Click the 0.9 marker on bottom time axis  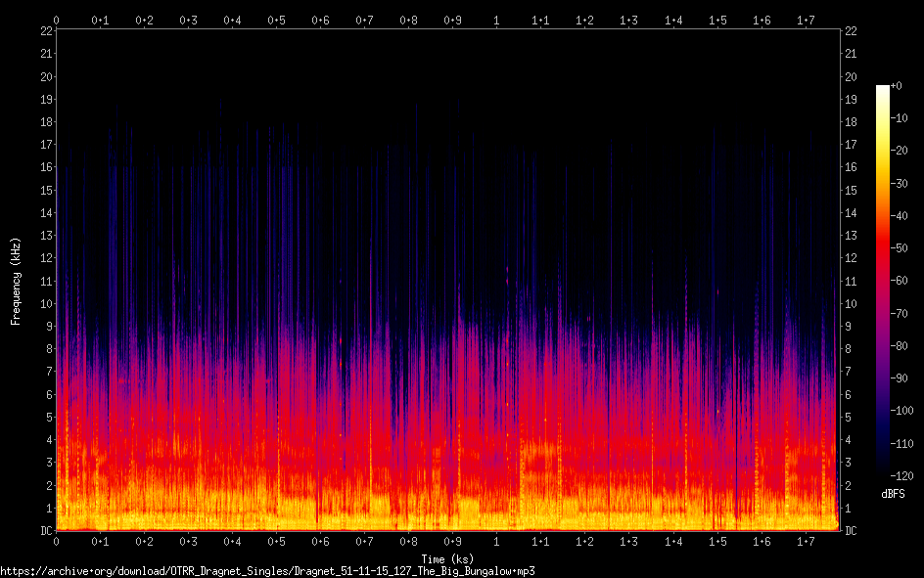(x=453, y=542)
